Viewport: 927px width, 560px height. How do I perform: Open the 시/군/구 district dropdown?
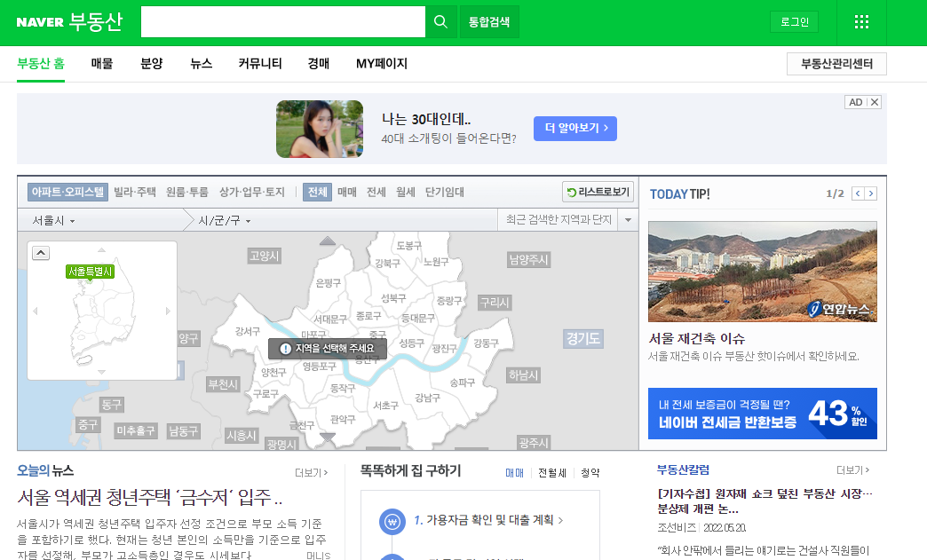pyautogui.click(x=225, y=221)
